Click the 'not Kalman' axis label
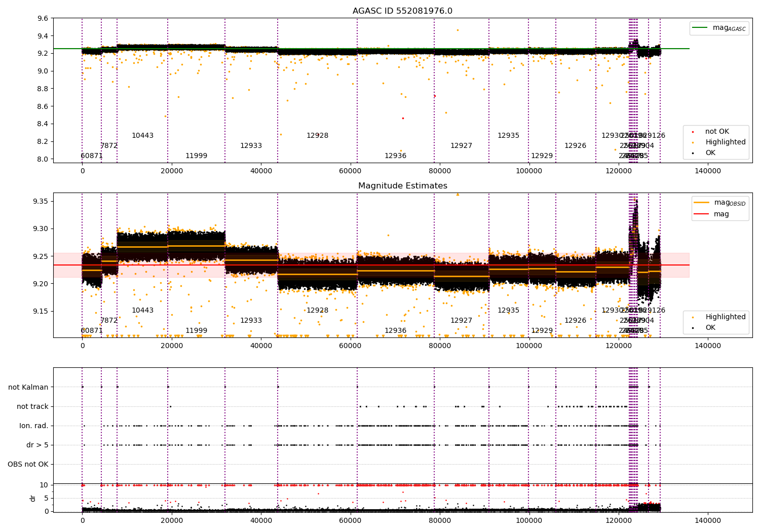Viewport: 760px width, 532px height. 28,387
